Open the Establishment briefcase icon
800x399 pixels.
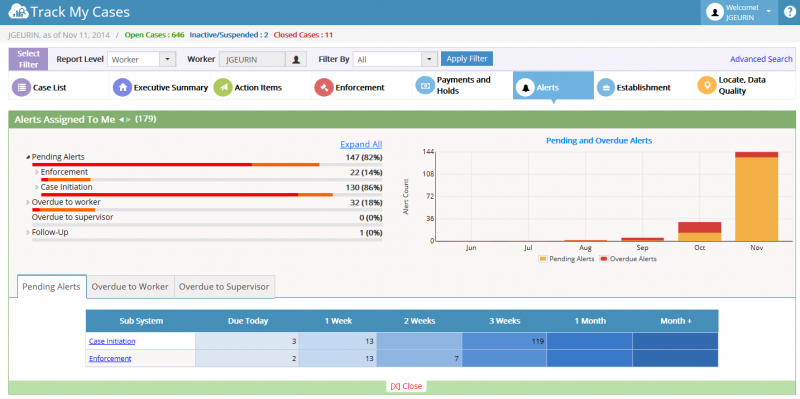tap(606, 88)
